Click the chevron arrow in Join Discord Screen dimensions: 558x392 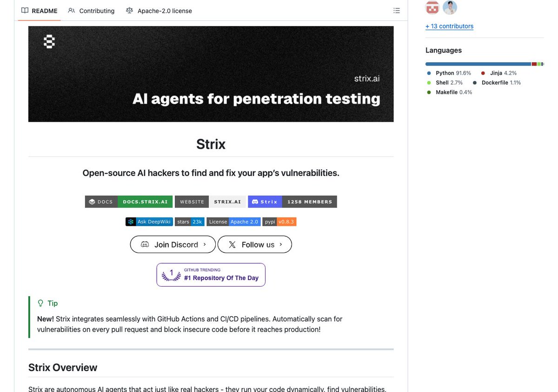tap(205, 244)
